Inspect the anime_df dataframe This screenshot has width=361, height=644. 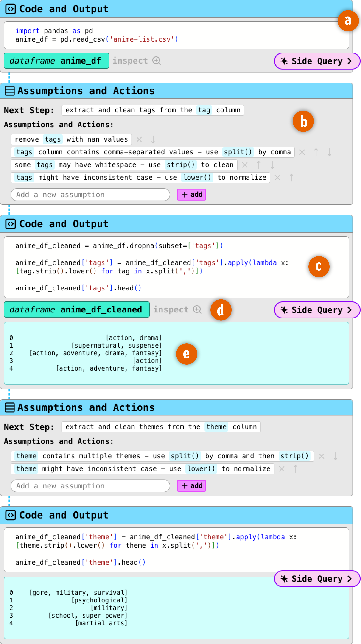pyautogui.click(x=137, y=61)
